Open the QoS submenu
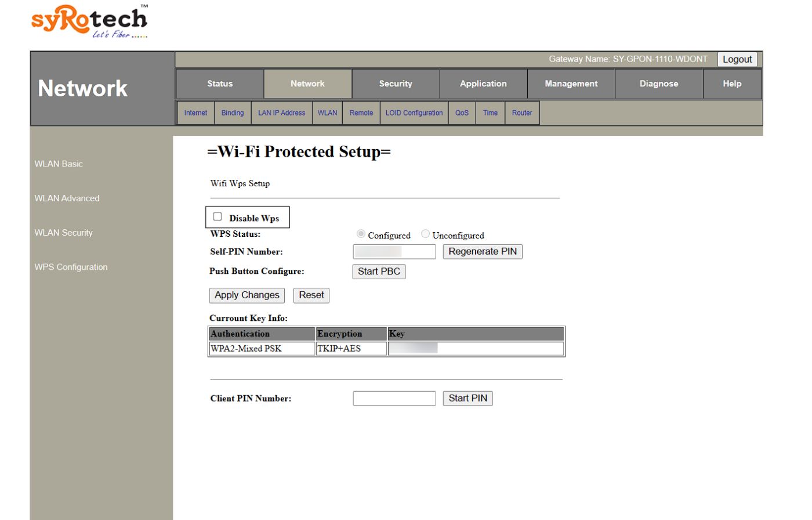The image size is (812, 520). click(x=462, y=113)
